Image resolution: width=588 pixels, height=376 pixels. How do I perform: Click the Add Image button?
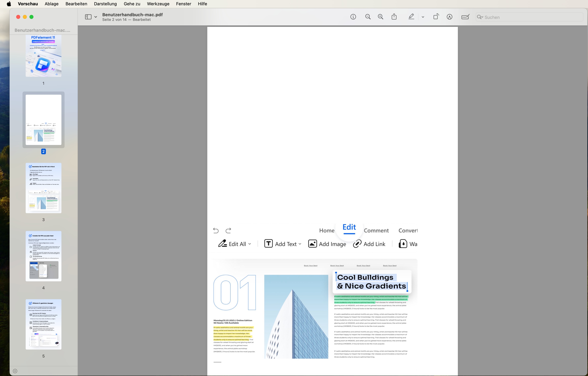click(327, 244)
